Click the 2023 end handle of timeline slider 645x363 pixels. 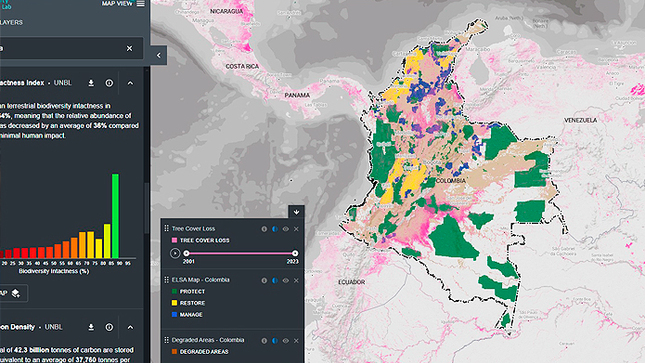point(295,253)
